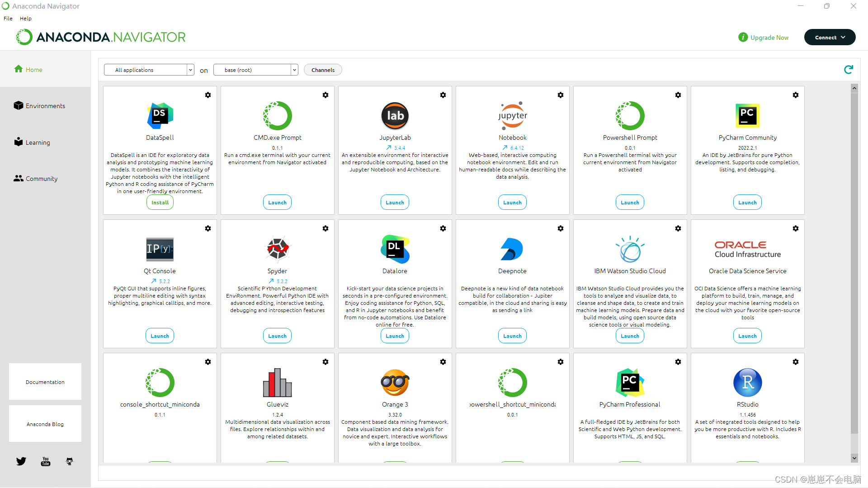Switch to the Environments tab

[x=45, y=105]
